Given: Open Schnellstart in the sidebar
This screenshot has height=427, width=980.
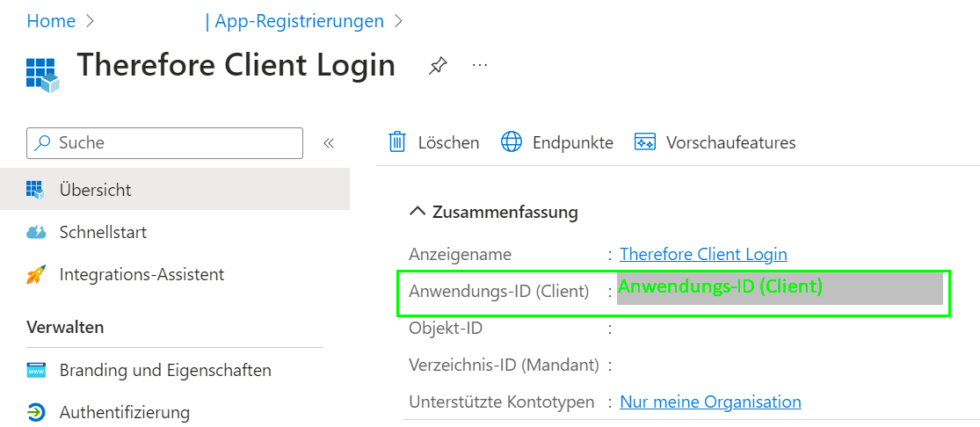Looking at the screenshot, I should (103, 233).
